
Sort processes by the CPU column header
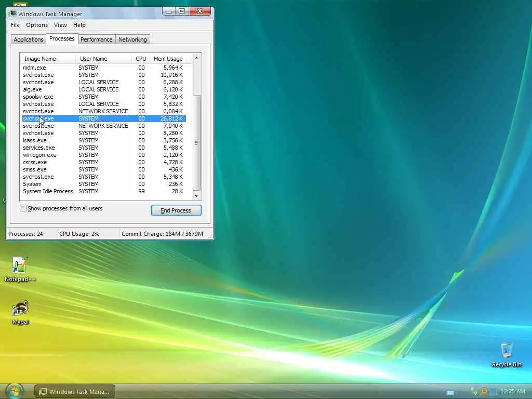pos(140,59)
